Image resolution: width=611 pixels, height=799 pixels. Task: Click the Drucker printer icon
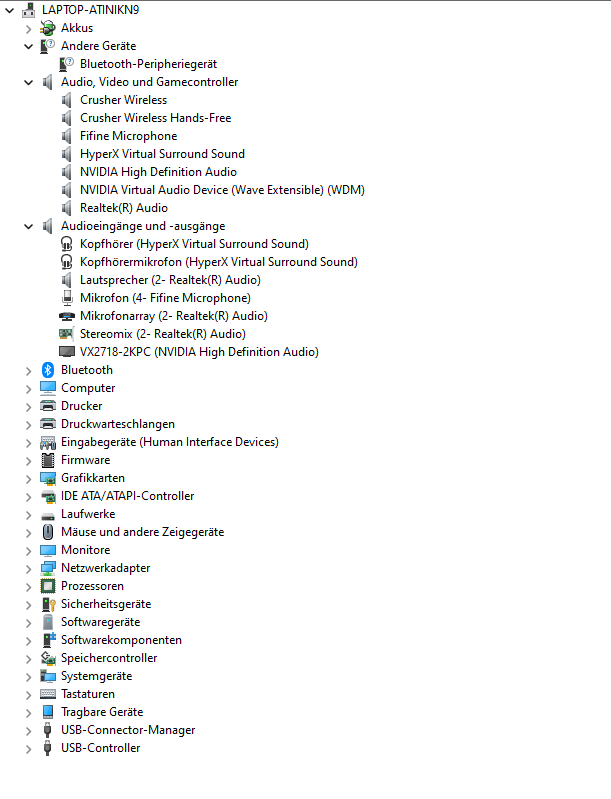[x=48, y=406]
